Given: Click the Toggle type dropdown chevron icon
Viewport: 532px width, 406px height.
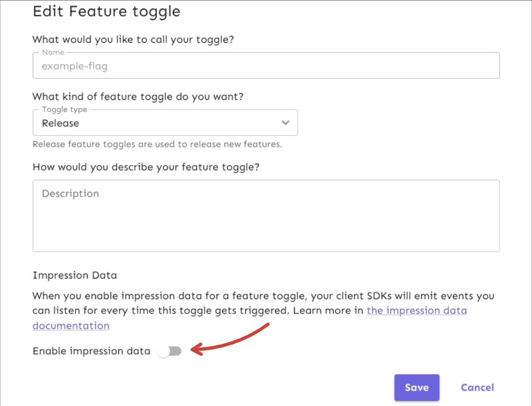Looking at the screenshot, I should click(x=285, y=123).
